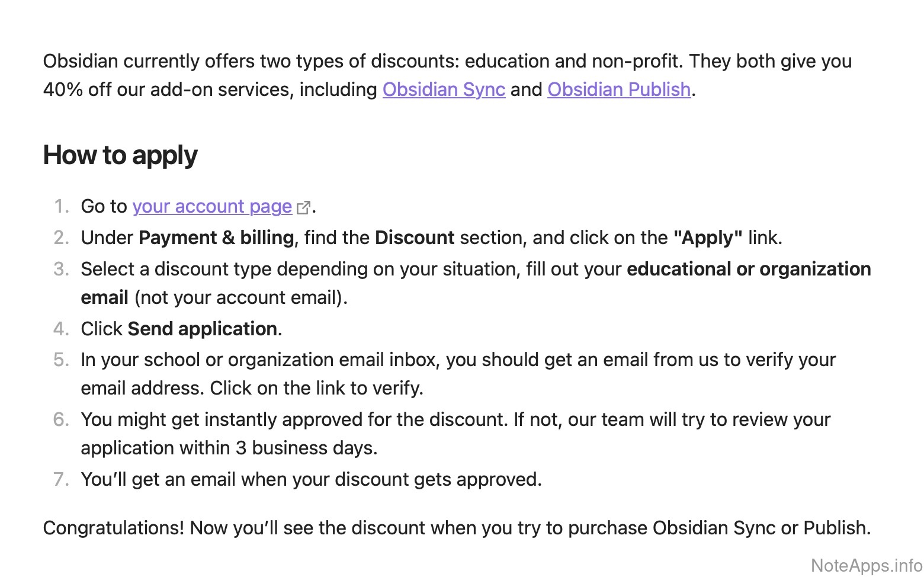The height and width of the screenshot is (577, 924).
Task: Click the external link icon after account page
Action: [x=304, y=207]
